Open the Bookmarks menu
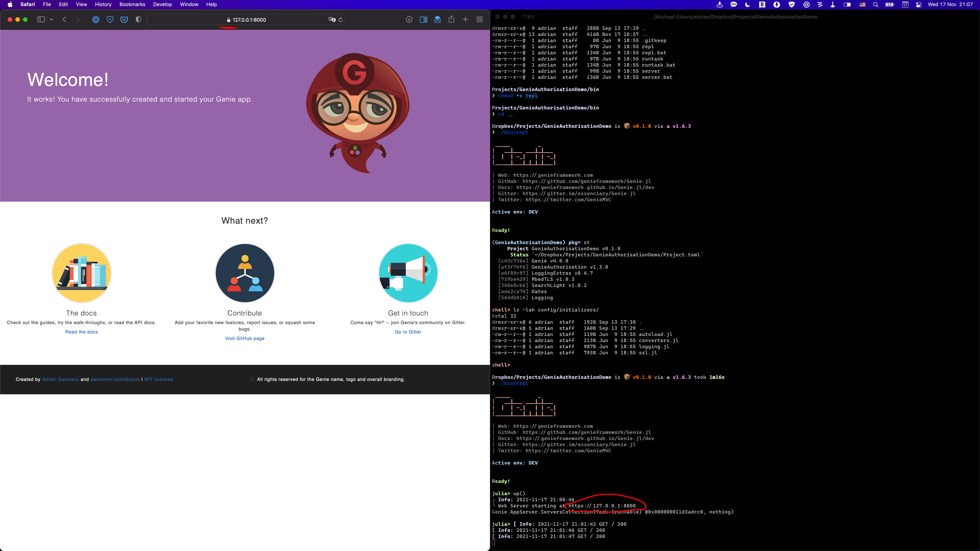This screenshot has width=980, height=551. [132, 5]
